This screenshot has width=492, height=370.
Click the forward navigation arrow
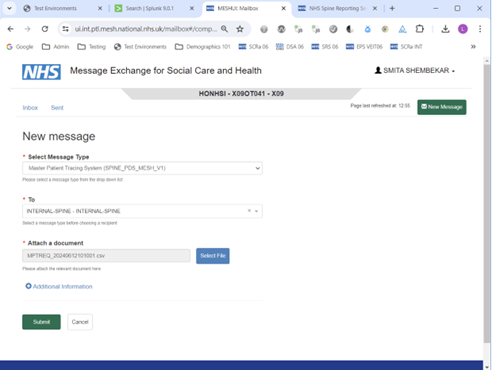pyautogui.click(x=28, y=29)
